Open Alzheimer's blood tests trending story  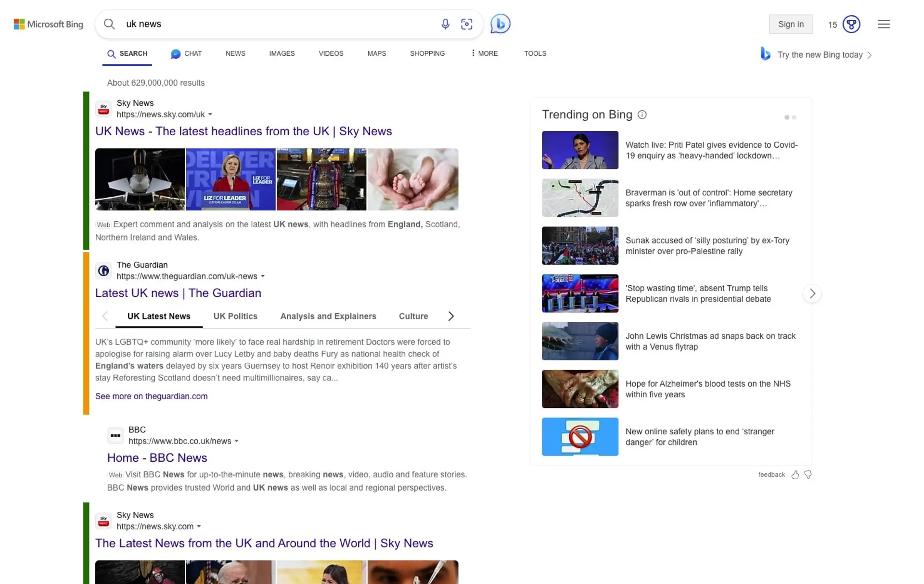coord(708,389)
